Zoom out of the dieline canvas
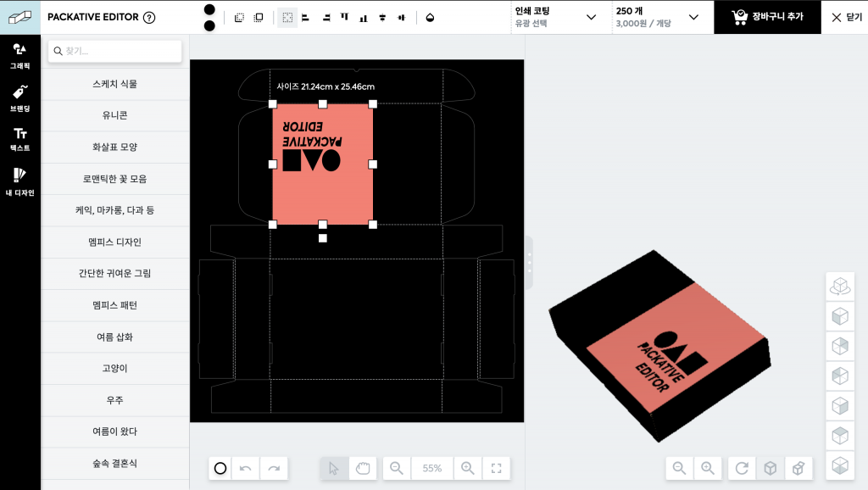Screen dimensions: 868x490 397,469
